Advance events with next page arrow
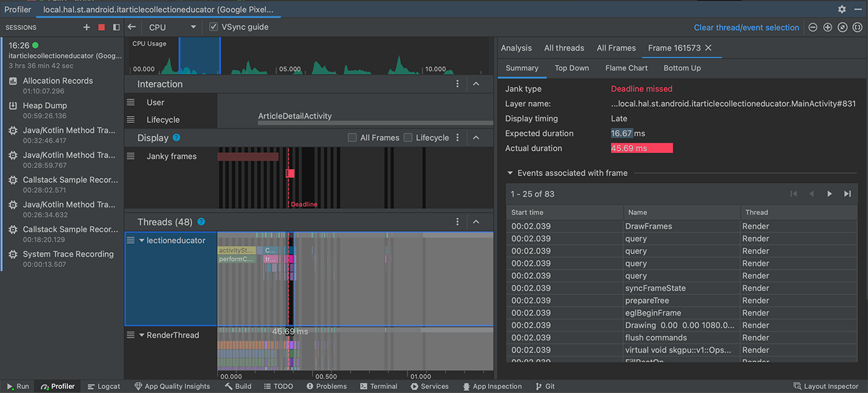 pyautogui.click(x=829, y=193)
